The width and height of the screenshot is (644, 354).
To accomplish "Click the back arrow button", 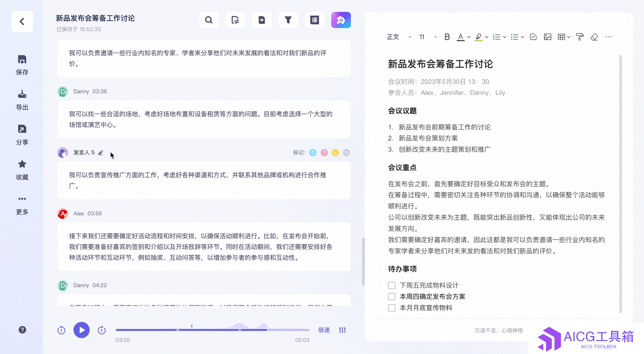I will [x=22, y=22].
